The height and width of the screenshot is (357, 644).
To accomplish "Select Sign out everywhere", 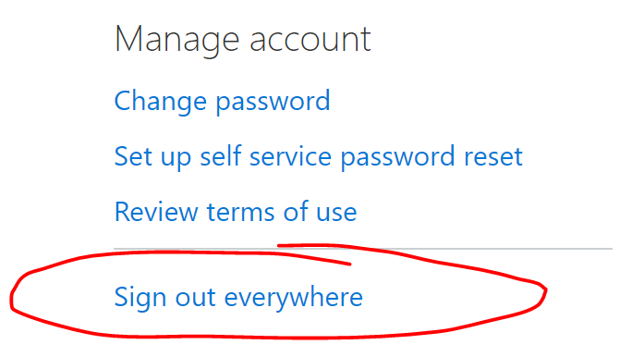I will coord(238,298).
